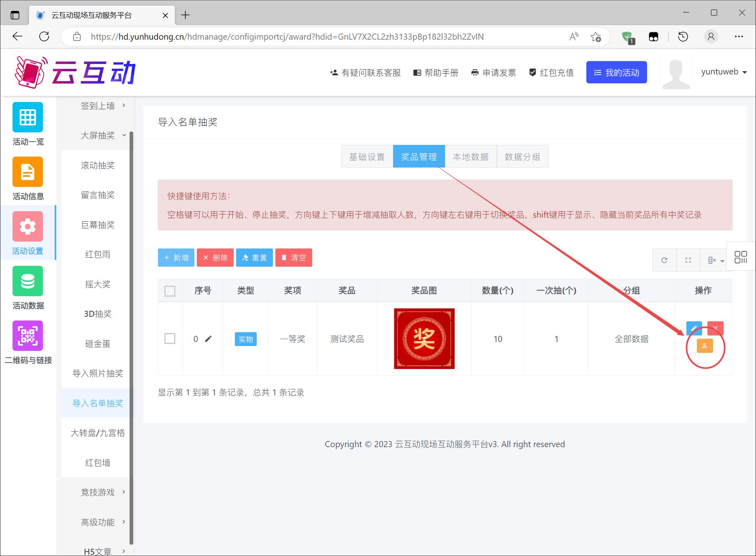Click the blue edit pencil in 操作 column
The image size is (756, 556).
click(694, 328)
